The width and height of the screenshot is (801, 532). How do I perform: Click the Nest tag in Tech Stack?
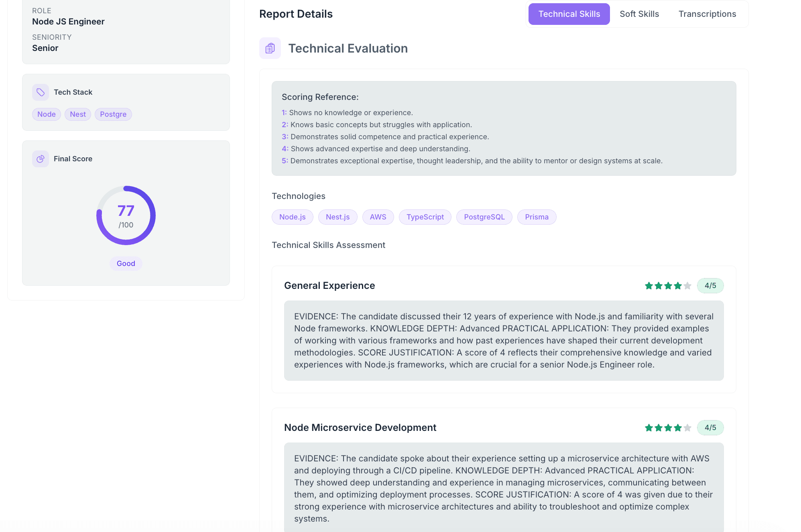pyautogui.click(x=78, y=114)
